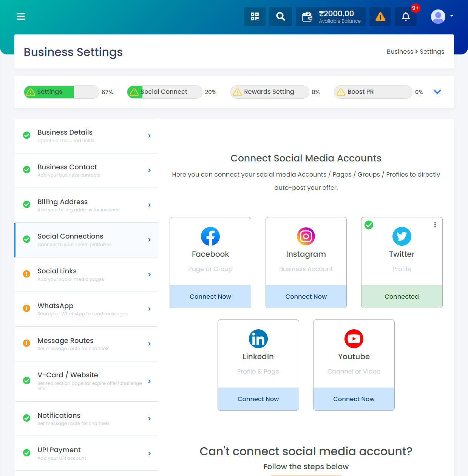Connect Instagram with Connect Now
Viewport: 468px width, 476px height.
coord(306,296)
